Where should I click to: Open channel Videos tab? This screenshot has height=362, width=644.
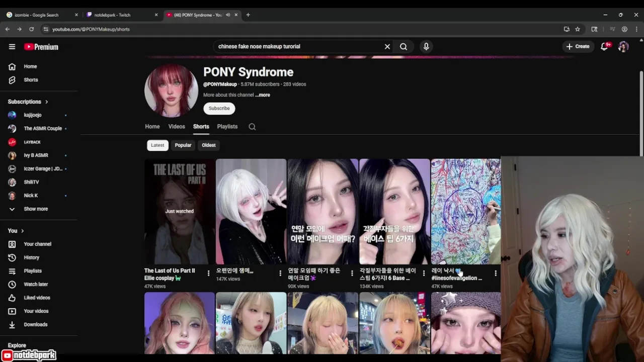[177, 127]
